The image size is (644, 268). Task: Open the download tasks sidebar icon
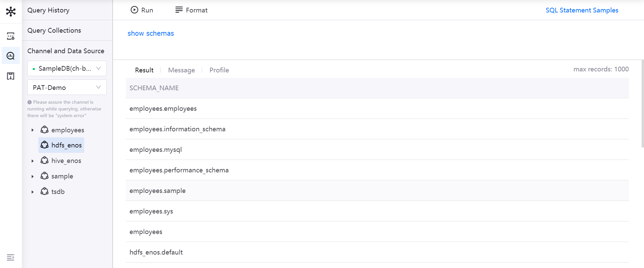[11, 76]
